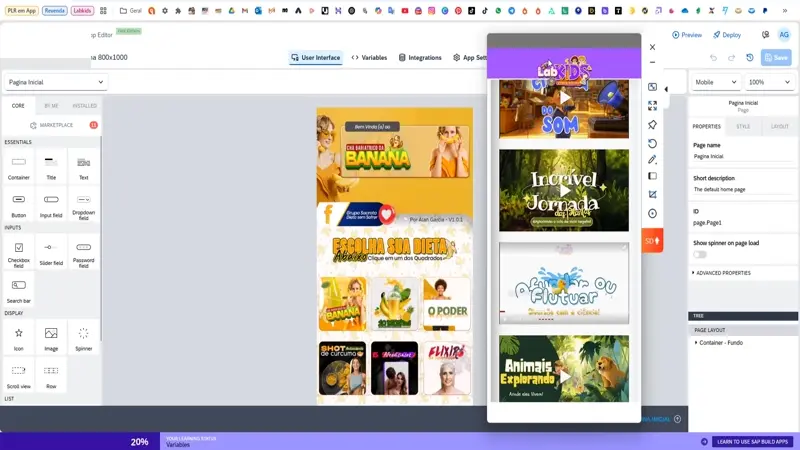Image resolution: width=800 pixels, height=450 pixels.
Task: Click the sidebar panel icon on the overlay toolbar
Action: coord(653,176)
